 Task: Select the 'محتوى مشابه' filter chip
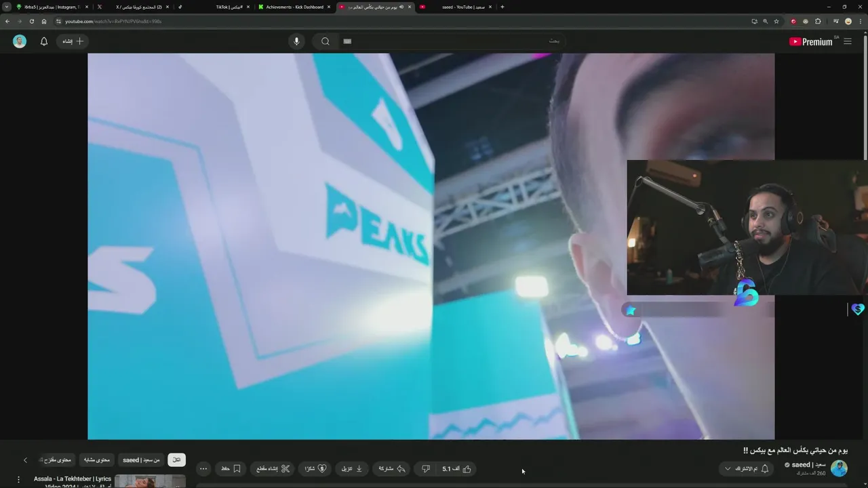pyautogui.click(x=96, y=460)
